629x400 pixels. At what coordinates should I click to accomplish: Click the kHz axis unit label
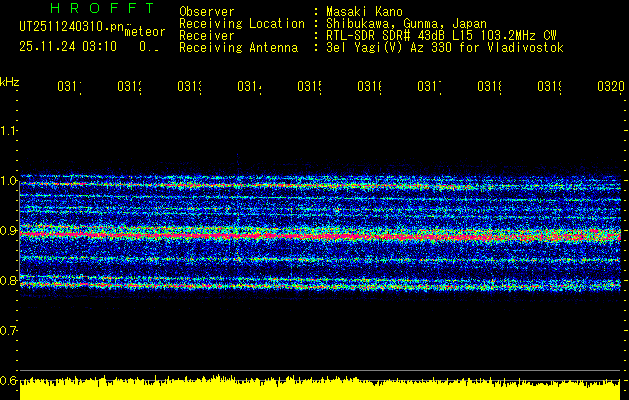(x=9, y=83)
